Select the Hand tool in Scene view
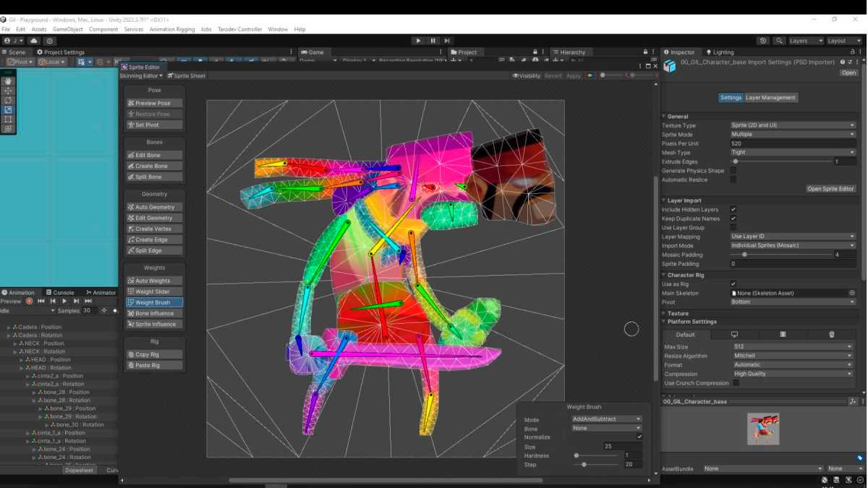This screenshot has width=868, height=488. 9,81
